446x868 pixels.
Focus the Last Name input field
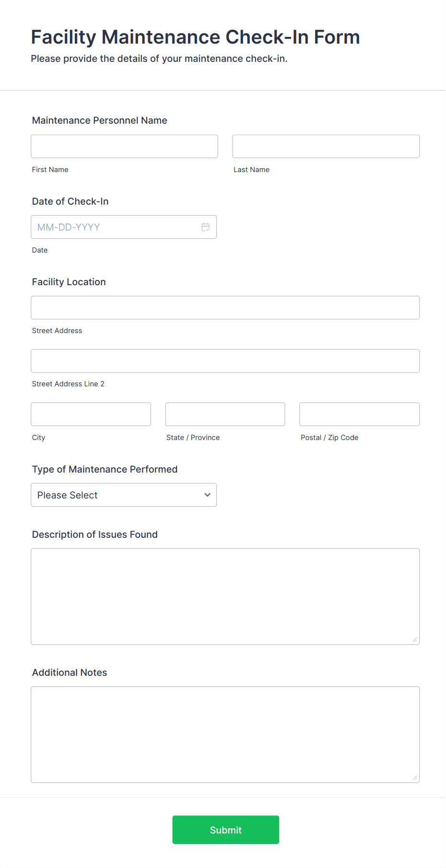[x=326, y=147]
